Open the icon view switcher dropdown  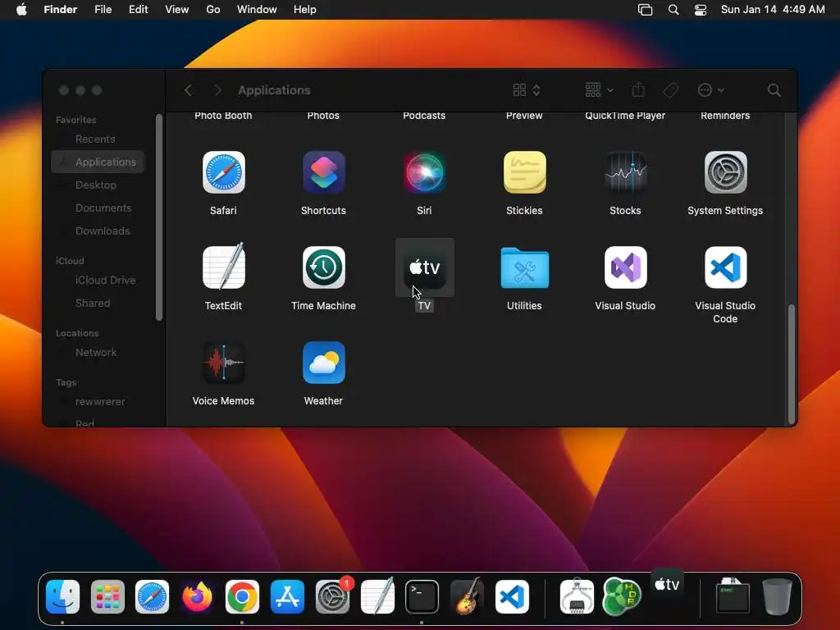[x=527, y=90]
